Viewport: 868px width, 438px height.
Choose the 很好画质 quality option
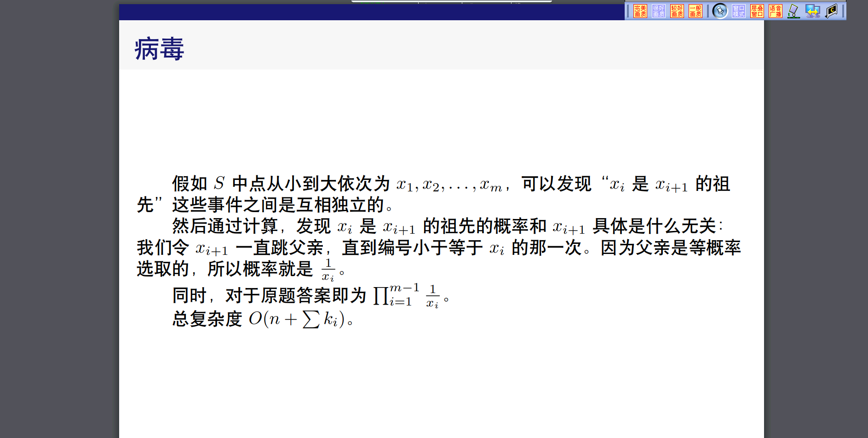pyautogui.click(x=658, y=11)
